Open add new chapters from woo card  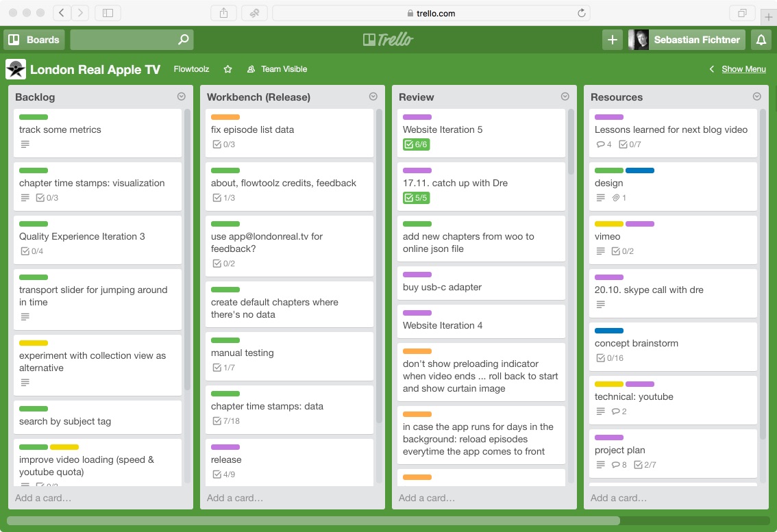pyautogui.click(x=481, y=239)
